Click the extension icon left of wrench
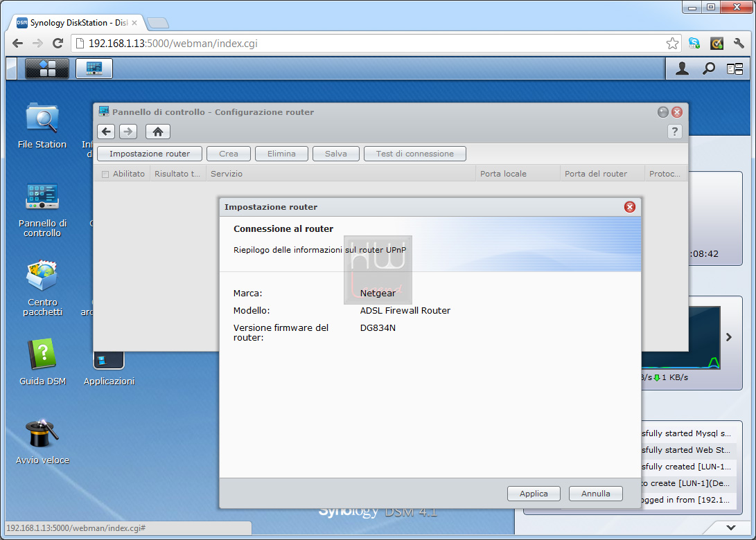 [717, 44]
